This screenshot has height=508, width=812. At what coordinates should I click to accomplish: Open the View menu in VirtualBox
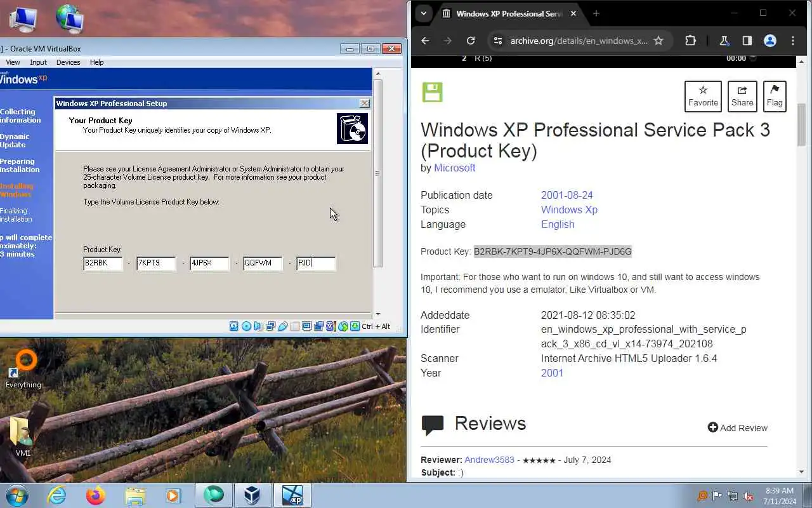(x=13, y=62)
